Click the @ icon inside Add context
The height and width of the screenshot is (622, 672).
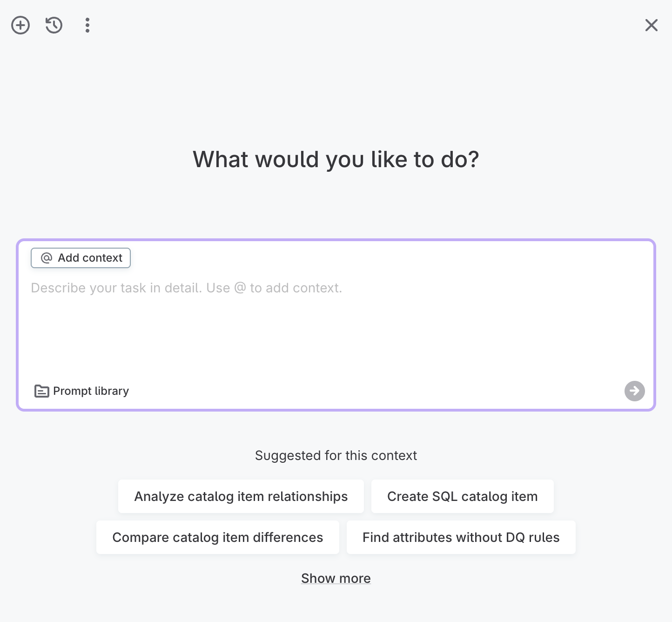tap(46, 258)
